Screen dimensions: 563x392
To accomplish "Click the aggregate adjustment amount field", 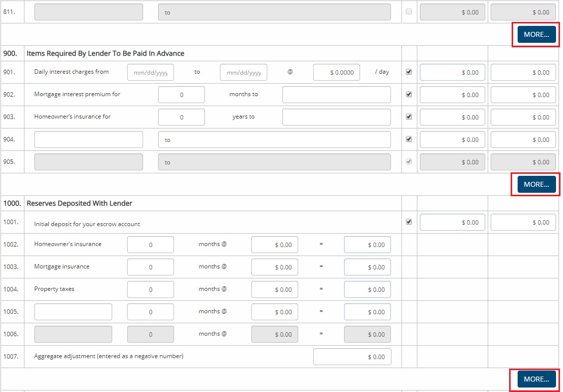I will click(x=352, y=357).
